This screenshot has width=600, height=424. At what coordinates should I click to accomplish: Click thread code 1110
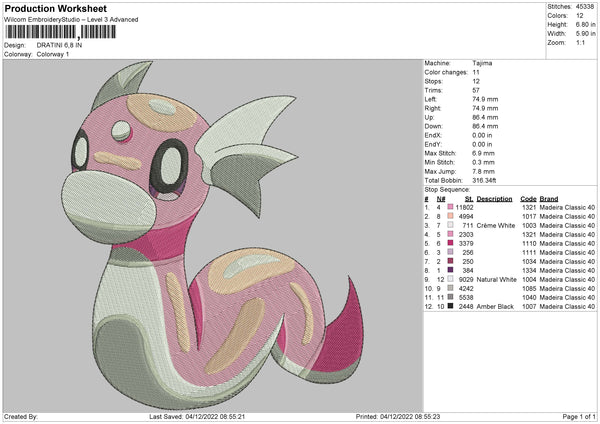529,243
